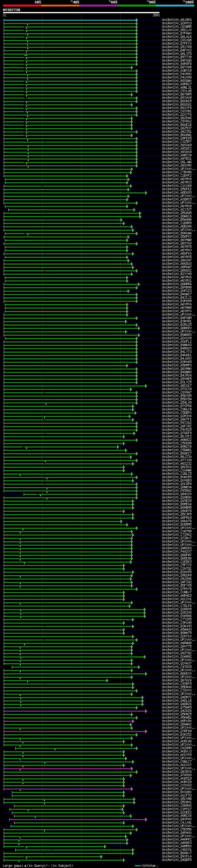Click the purple alignment bar for UniRef100_A8P190

(x=69, y=721)
